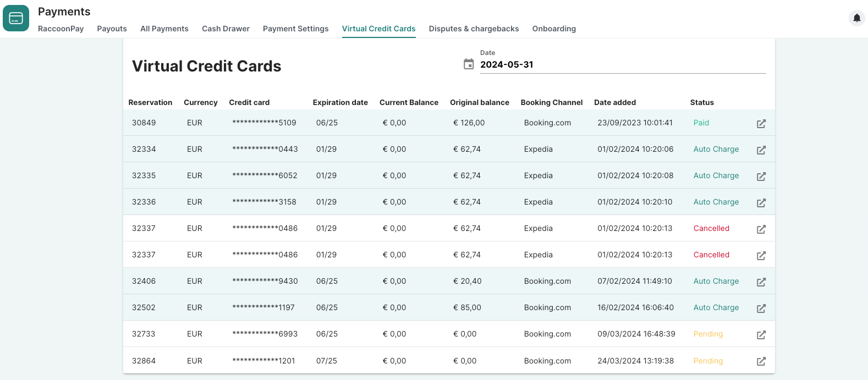Open the Payouts tab
The width and height of the screenshot is (868, 380).
[112, 29]
